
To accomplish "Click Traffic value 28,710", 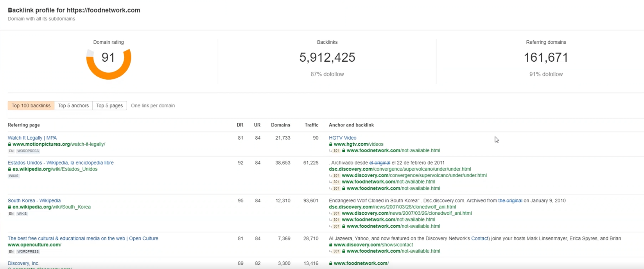I will tap(311, 239).
